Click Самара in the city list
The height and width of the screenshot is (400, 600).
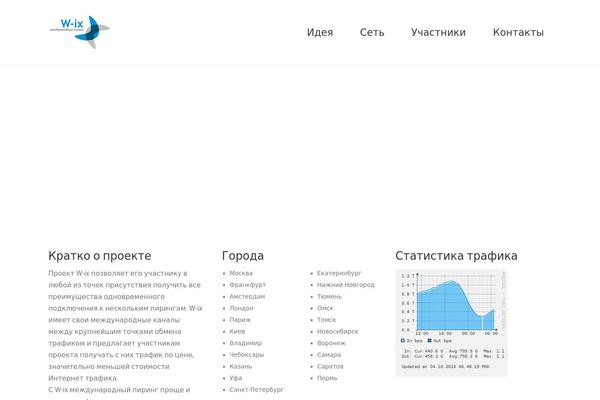[x=329, y=355]
